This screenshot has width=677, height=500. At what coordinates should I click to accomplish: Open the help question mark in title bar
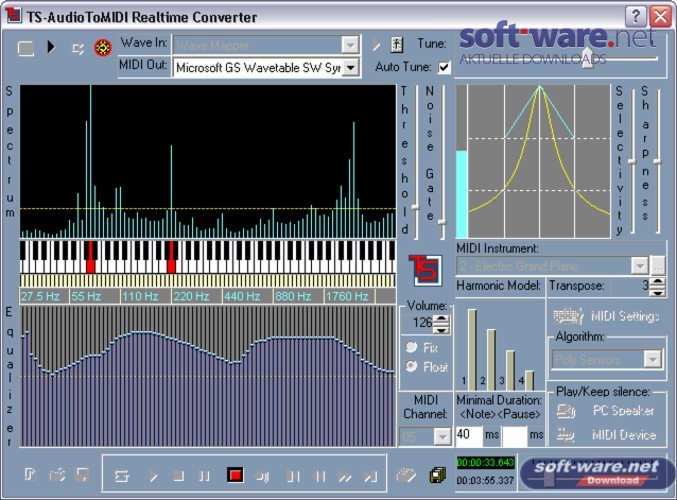point(636,17)
